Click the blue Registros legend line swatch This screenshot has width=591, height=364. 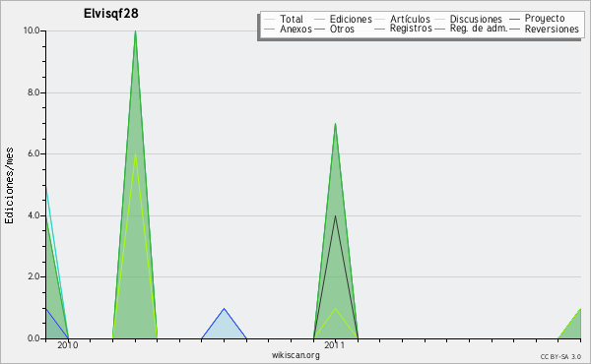coord(379,29)
